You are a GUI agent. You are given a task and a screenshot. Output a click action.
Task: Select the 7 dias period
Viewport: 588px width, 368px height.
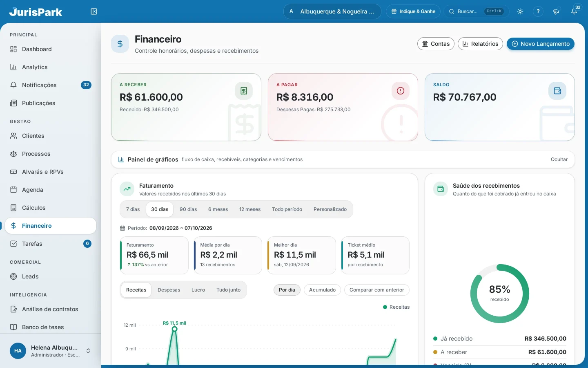133,209
